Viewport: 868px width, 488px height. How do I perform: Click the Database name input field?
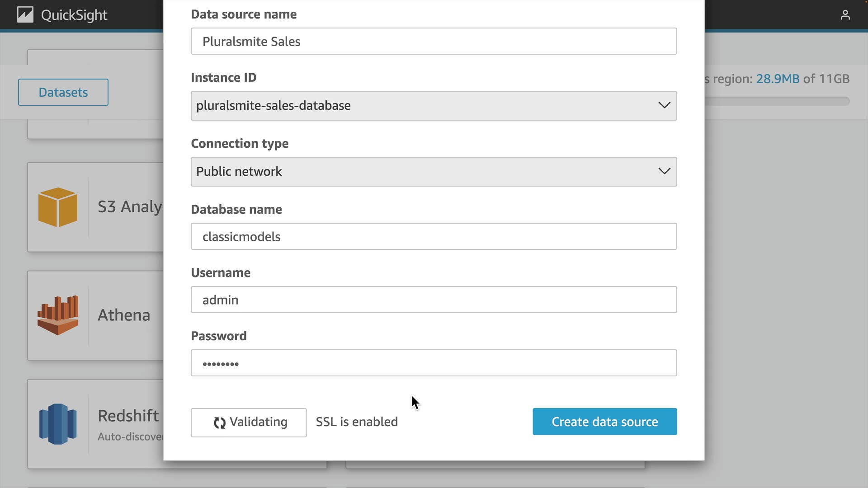pos(434,236)
